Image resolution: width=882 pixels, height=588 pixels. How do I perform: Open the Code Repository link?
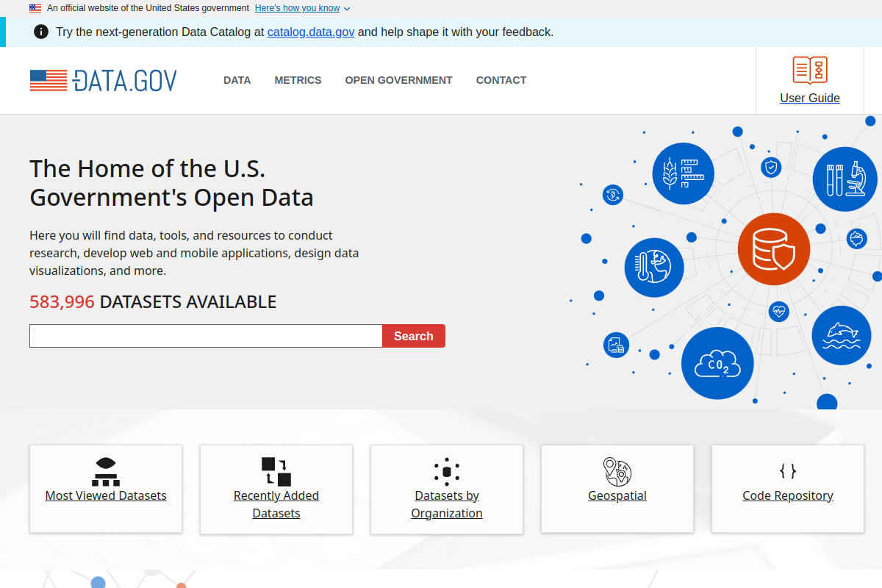click(x=788, y=495)
